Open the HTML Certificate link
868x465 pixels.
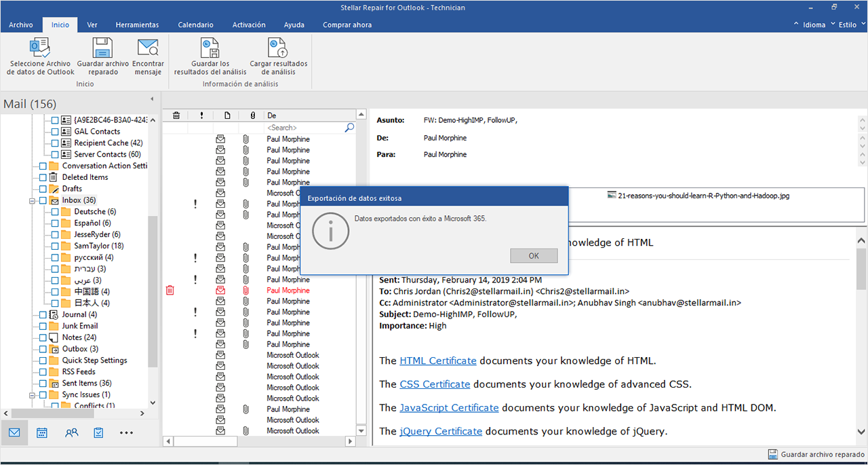click(x=438, y=361)
